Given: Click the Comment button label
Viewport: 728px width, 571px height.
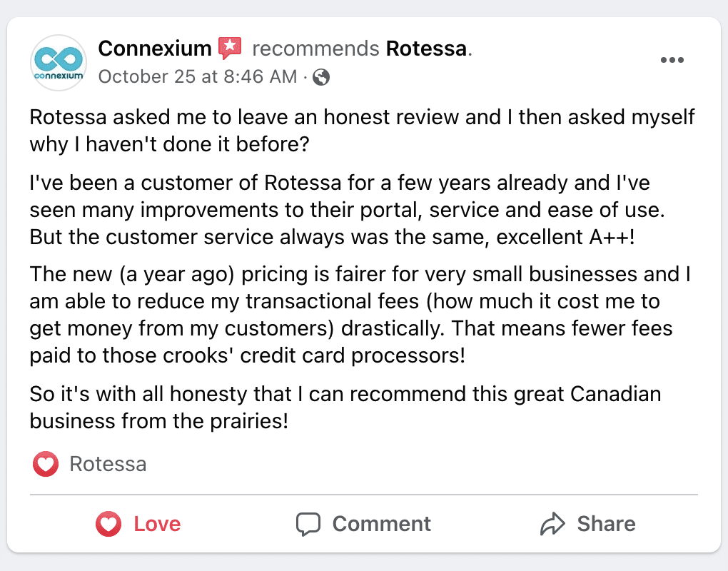Looking at the screenshot, I should point(382,524).
